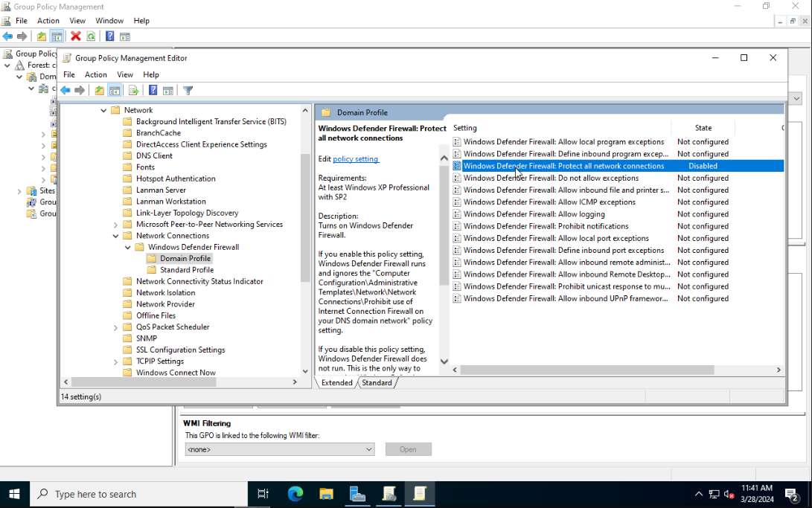This screenshot has width=812, height=508.
Task: Open Action menu in Group Policy Management Editor
Action: [x=96, y=74]
